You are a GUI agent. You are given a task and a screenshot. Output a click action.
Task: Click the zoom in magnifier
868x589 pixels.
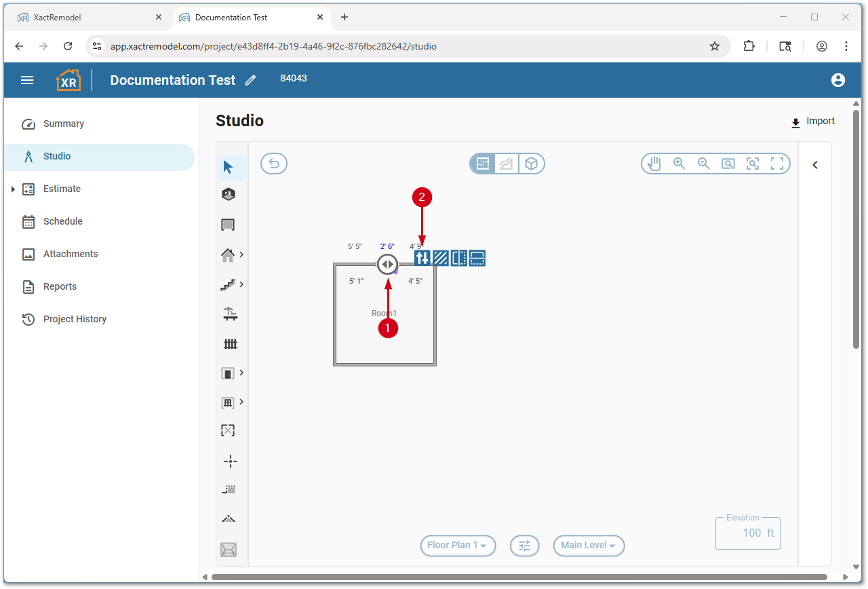(x=679, y=163)
